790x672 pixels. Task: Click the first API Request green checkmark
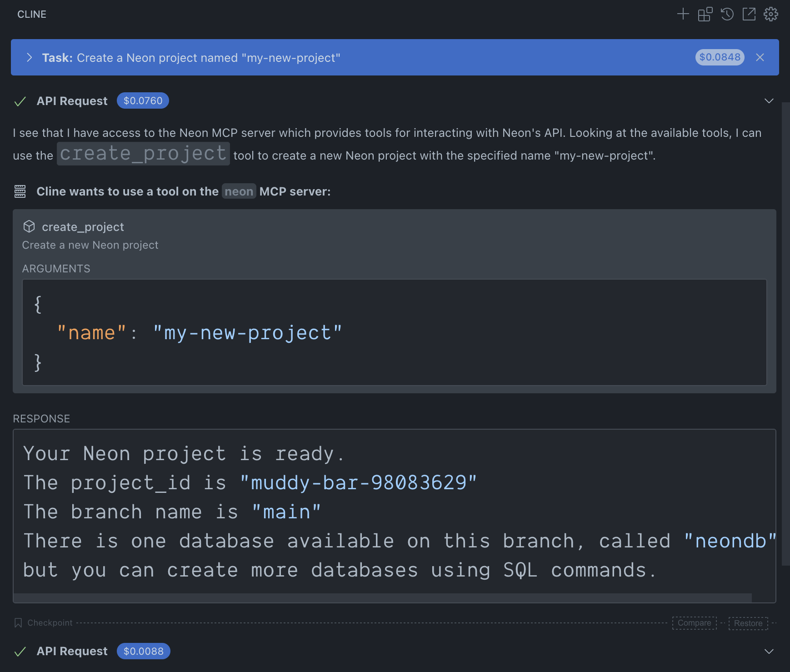(x=20, y=101)
